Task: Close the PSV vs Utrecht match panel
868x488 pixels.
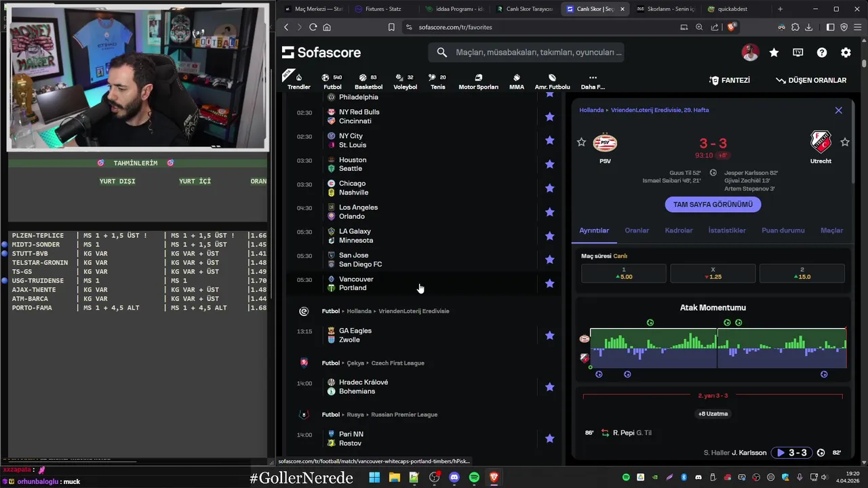Action: 839,110
